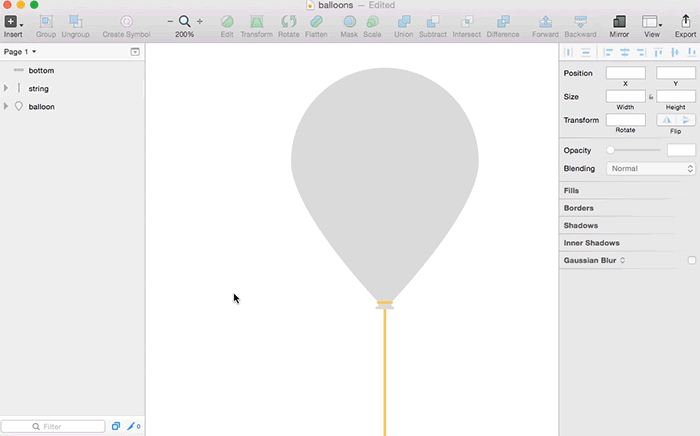Toggle the pages list panel button
Viewport: 700px width, 436px height.
(135, 52)
